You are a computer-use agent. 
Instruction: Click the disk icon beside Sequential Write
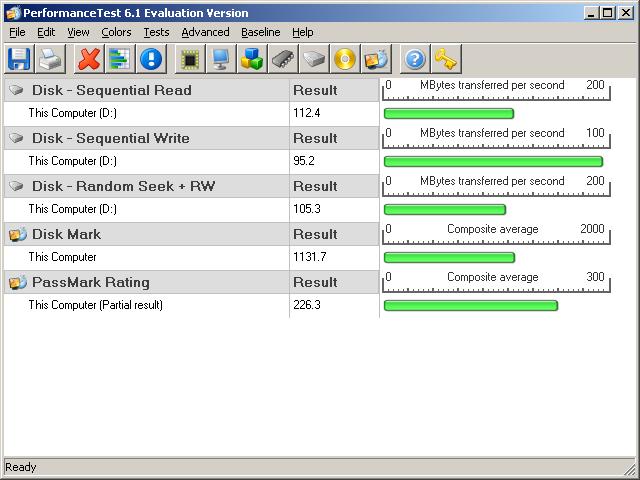click(x=16, y=138)
